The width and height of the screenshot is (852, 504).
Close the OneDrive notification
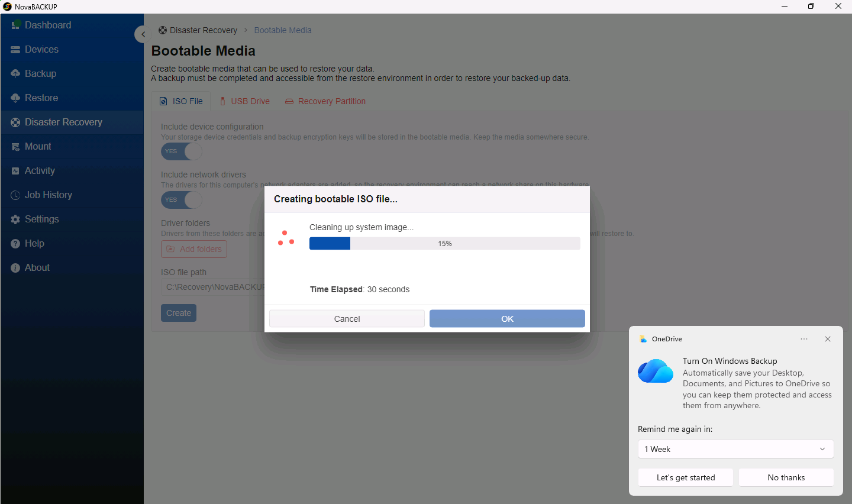(x=828, y=339)
